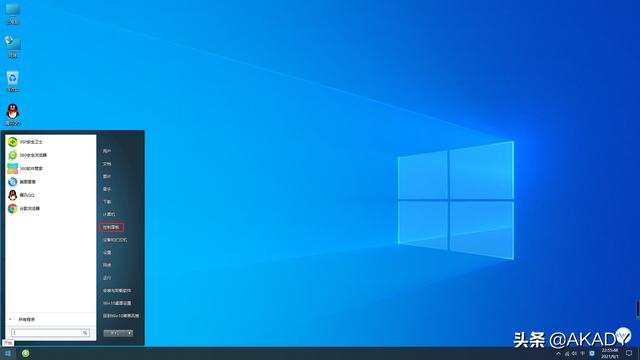This screenshot has width=640, height=360.
Task: Open 设置 in start menu right column
Action: 107,253
